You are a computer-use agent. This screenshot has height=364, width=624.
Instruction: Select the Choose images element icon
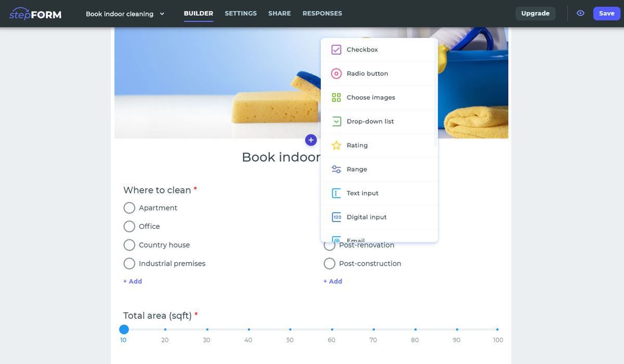(336, 97)
